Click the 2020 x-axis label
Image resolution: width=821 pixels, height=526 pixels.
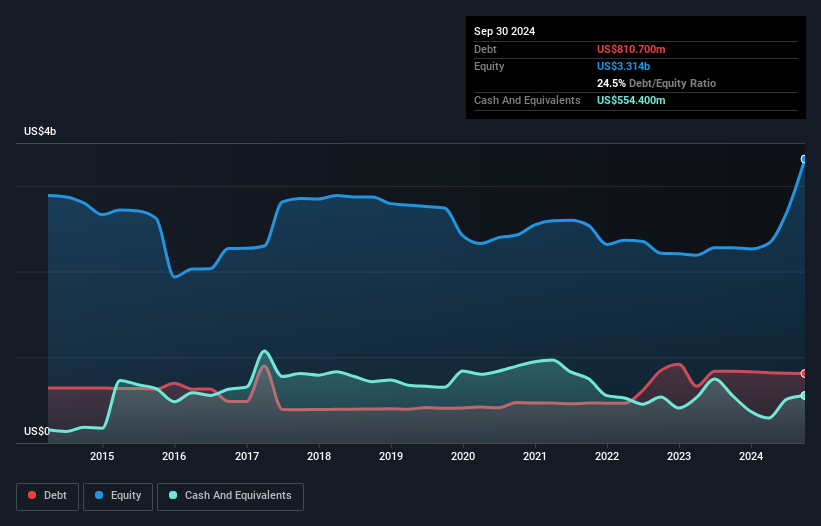pyautogui.click(x=463, y=456)
